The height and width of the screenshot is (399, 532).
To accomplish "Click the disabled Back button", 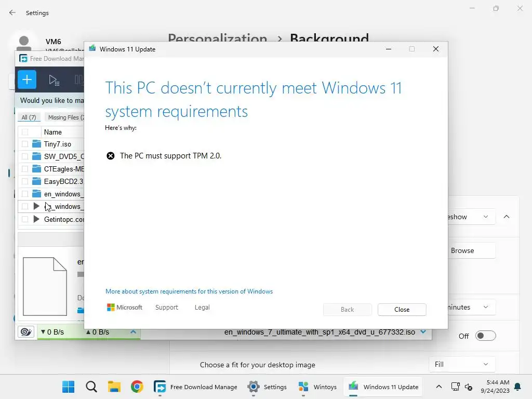I will (348, 310).
